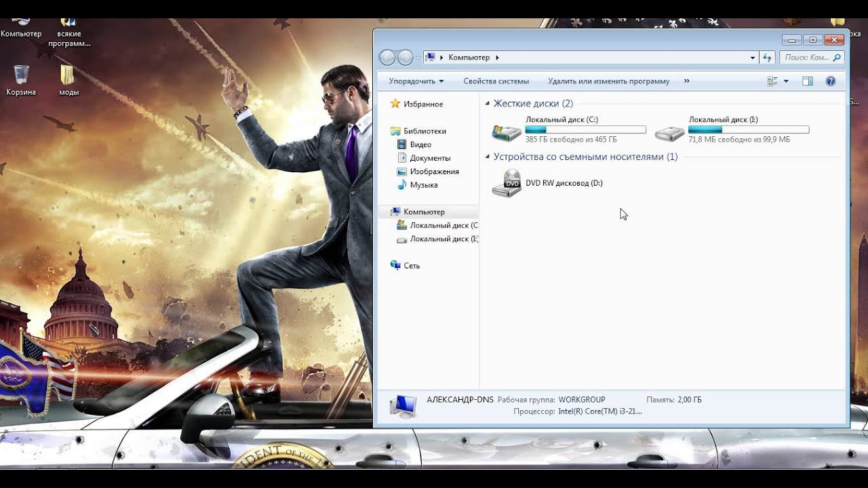
Task: Click the arrow before Компьютер in the address bar
Action: click(x=442, y=58)
